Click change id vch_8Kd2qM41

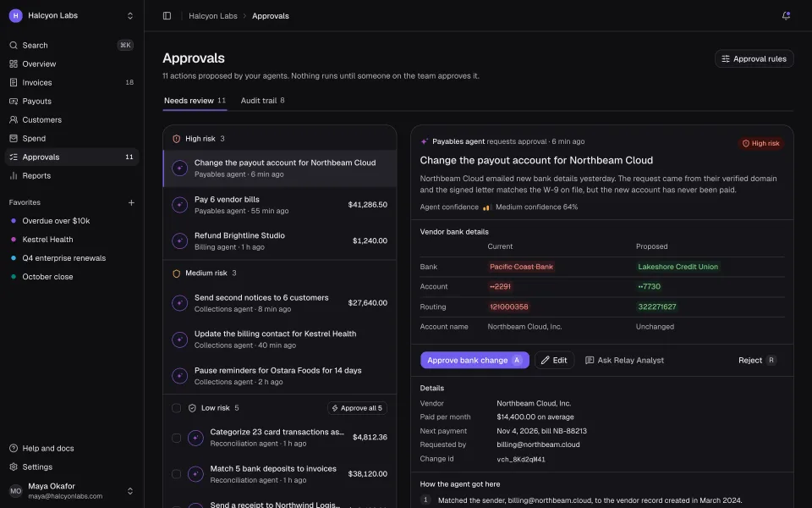point(520,459)
